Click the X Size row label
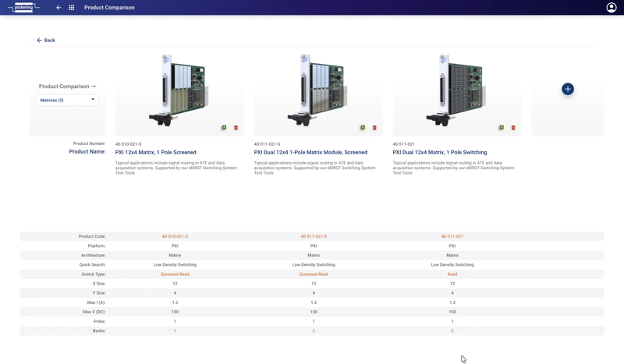Viewport: 624px width, 364px height. click(99, 284)
